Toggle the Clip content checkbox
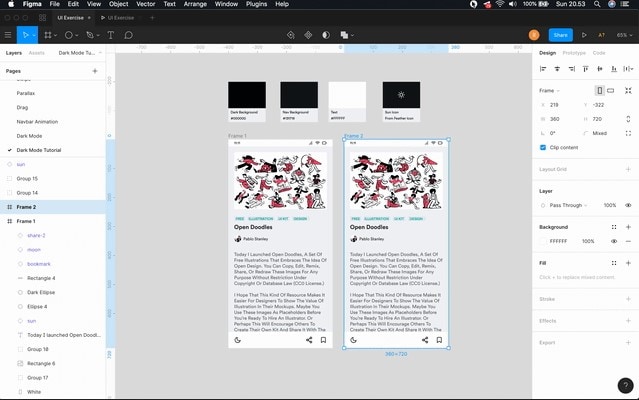639x400 pixels. click(x=543, y=147)
